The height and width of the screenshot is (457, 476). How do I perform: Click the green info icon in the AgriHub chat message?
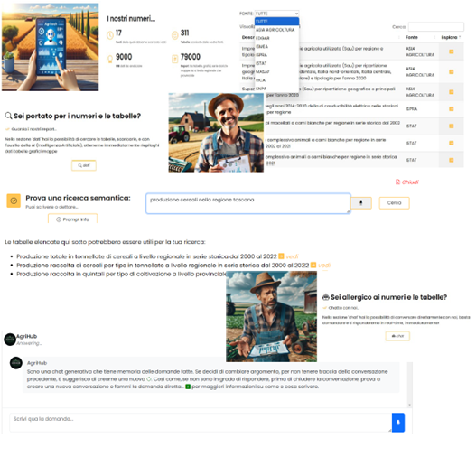coord(188,387)
